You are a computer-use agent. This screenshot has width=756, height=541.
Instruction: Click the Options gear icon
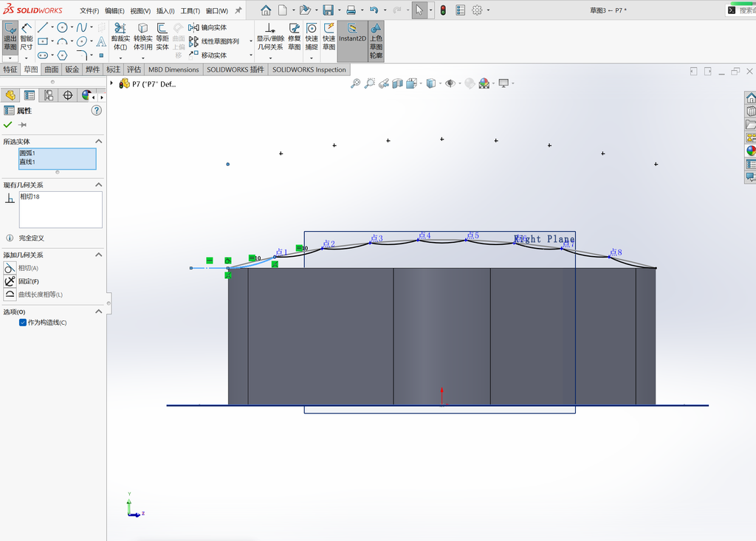point(477,10)
